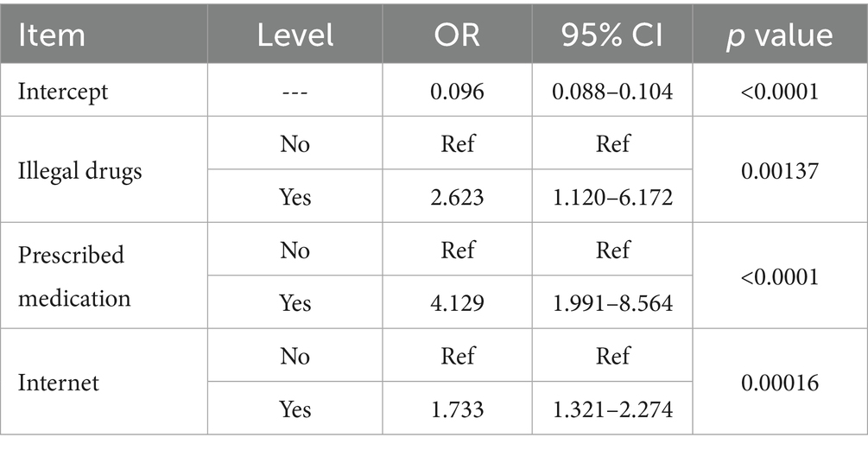Click confidence interval 1.991–8.564

[x=612, y=303]
